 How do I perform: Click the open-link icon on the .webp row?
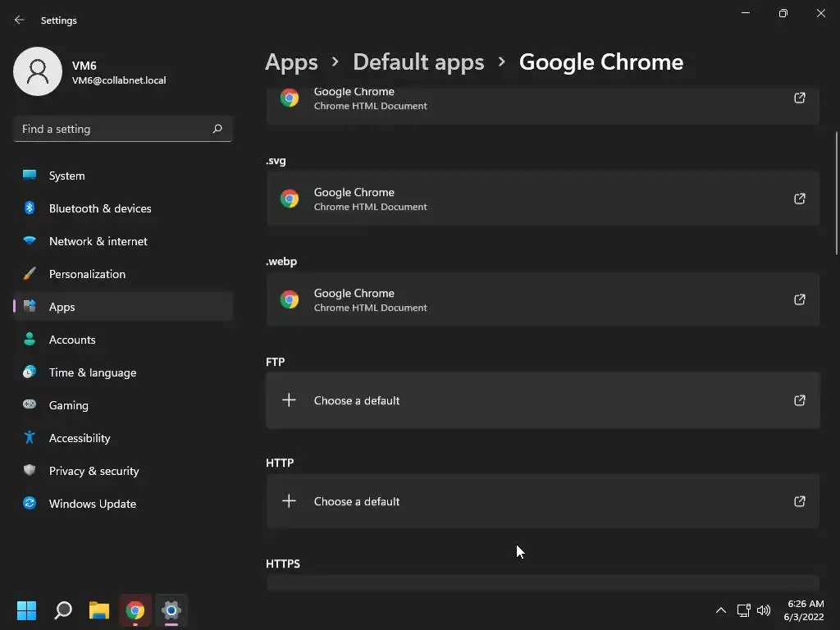pyautogui.click(x=799, y=299)
